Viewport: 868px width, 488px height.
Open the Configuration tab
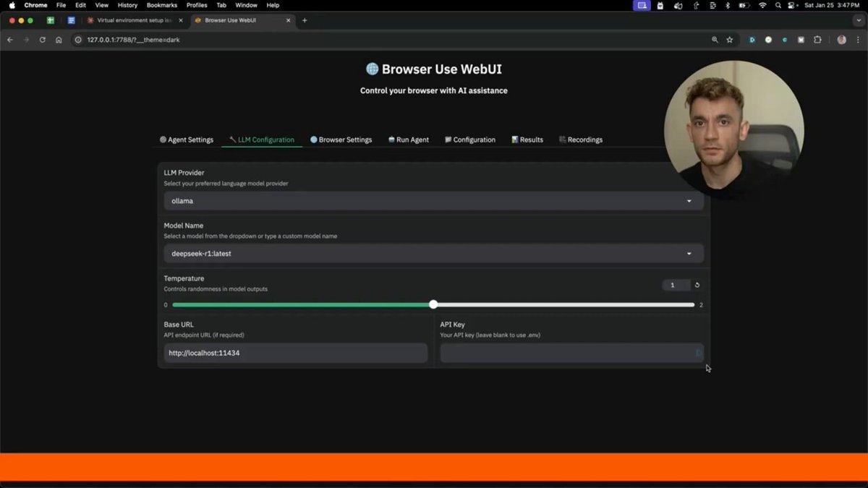tap(470, 140)
